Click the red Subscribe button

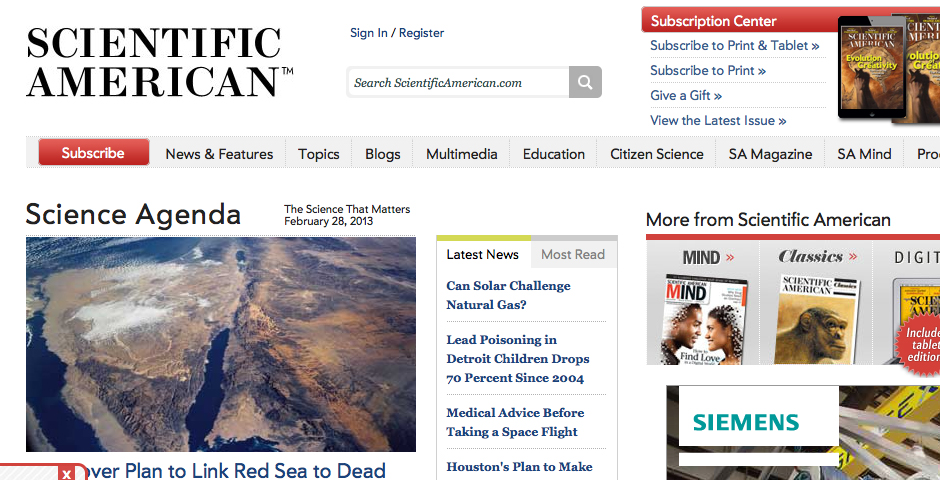coord(94,152)
